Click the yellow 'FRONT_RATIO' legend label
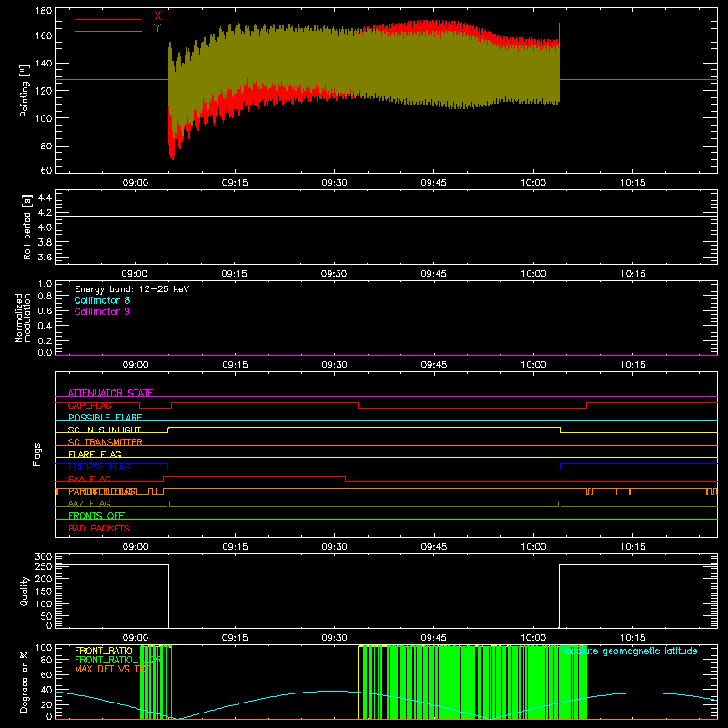 [104, 651]
